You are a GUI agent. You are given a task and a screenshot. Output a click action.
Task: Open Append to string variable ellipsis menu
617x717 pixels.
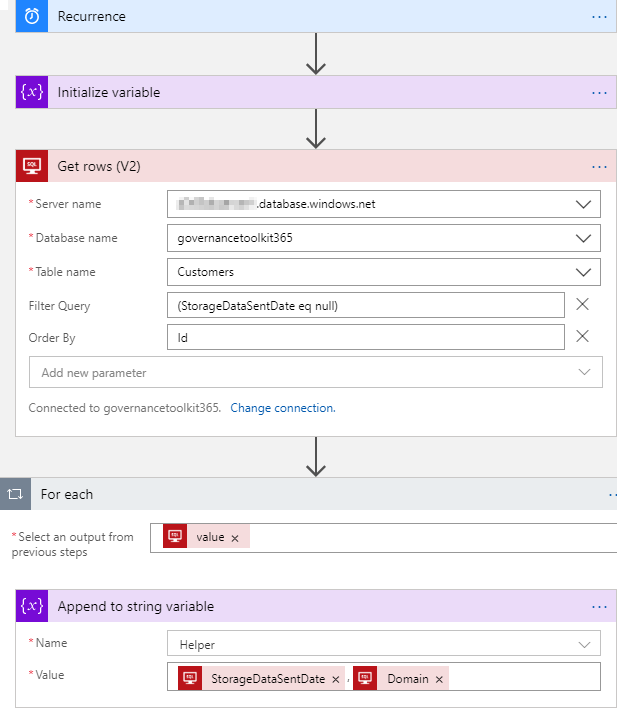pos(599,607)
